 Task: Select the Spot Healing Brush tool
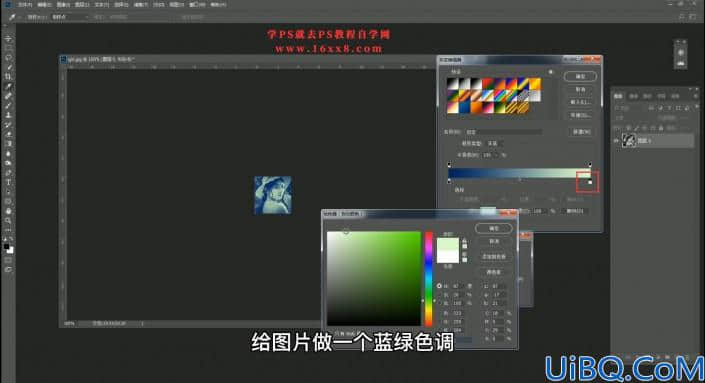(8, 96)
